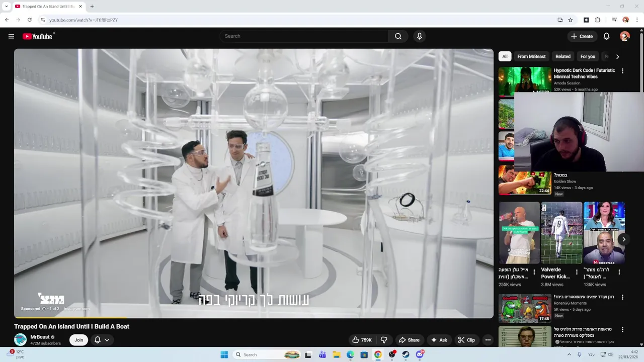This screenshot has height=362, width=644.
Task: Open Chrome three-dot menu
Action: (x=637, y=20)
